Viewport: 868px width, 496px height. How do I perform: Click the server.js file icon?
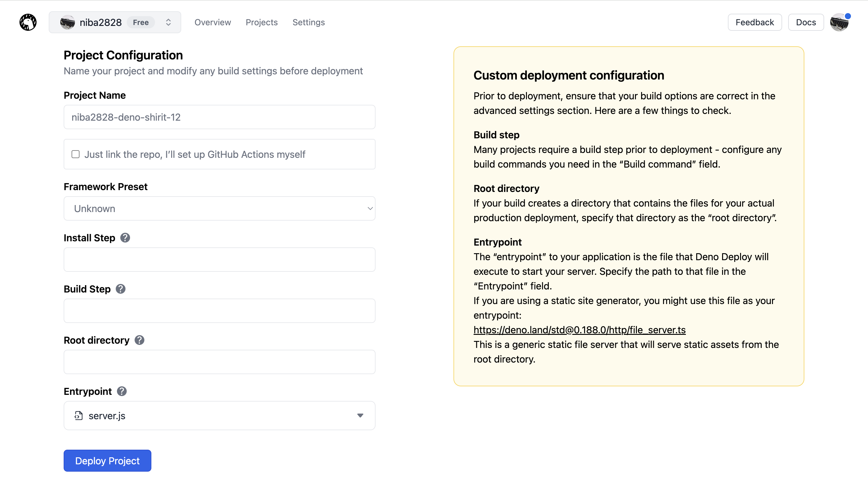(79, 416)
